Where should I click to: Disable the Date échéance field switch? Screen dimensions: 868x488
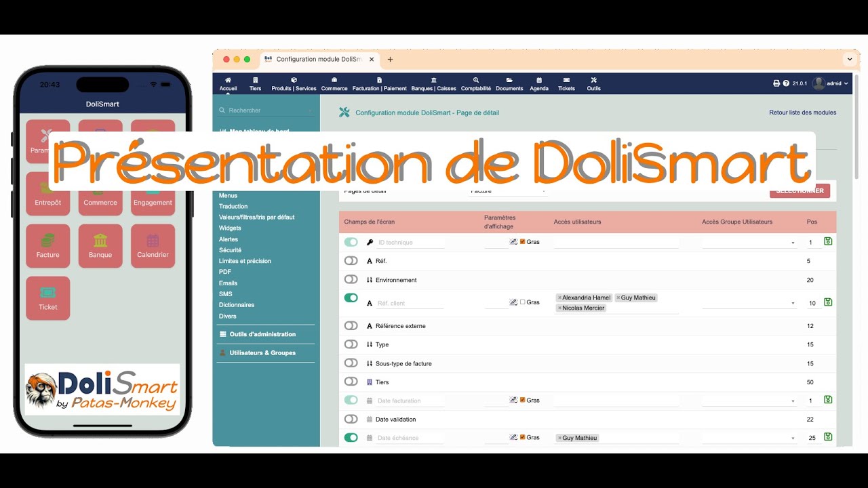click(x=351, y=437)
